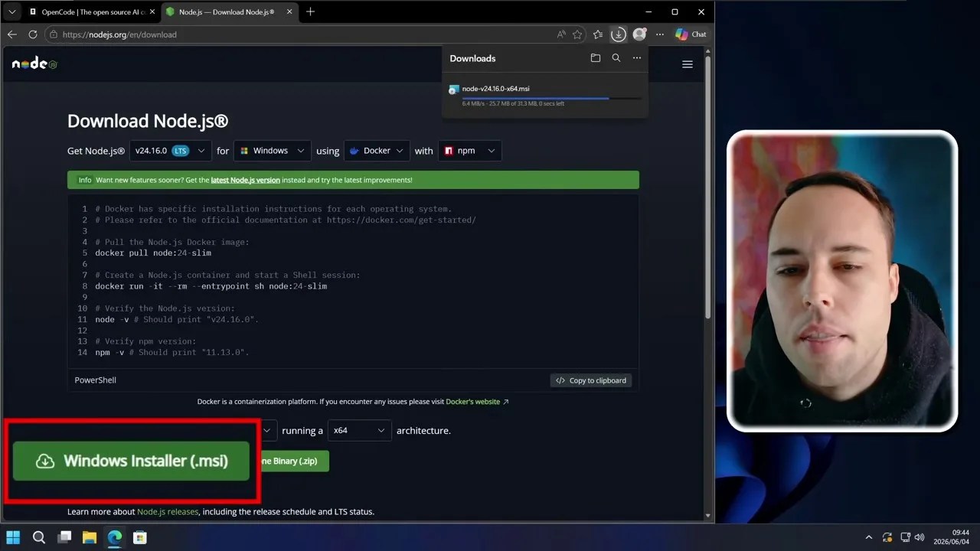Expand the Windows platform dropdown

[x=273, y=151]
